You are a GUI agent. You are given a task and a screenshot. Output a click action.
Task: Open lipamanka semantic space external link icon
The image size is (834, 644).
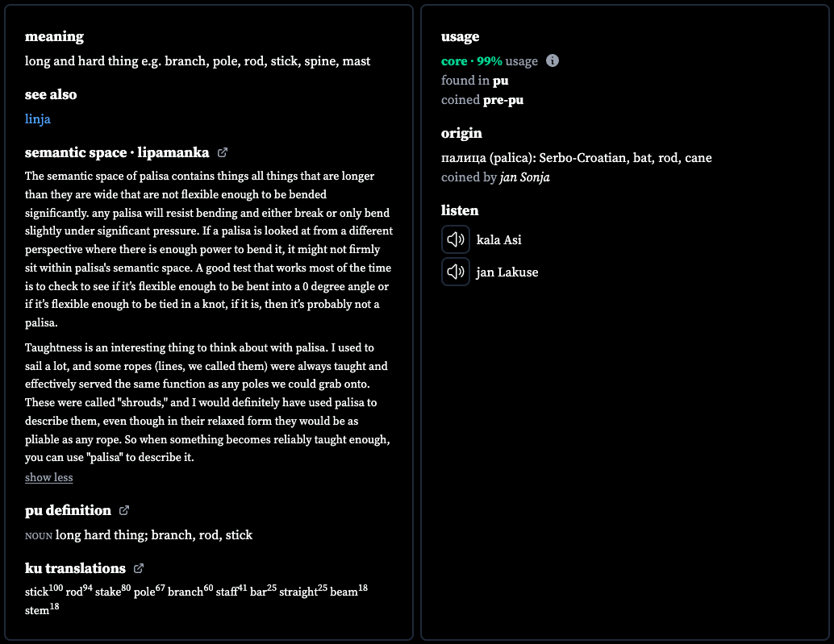[x=223, y=152]
